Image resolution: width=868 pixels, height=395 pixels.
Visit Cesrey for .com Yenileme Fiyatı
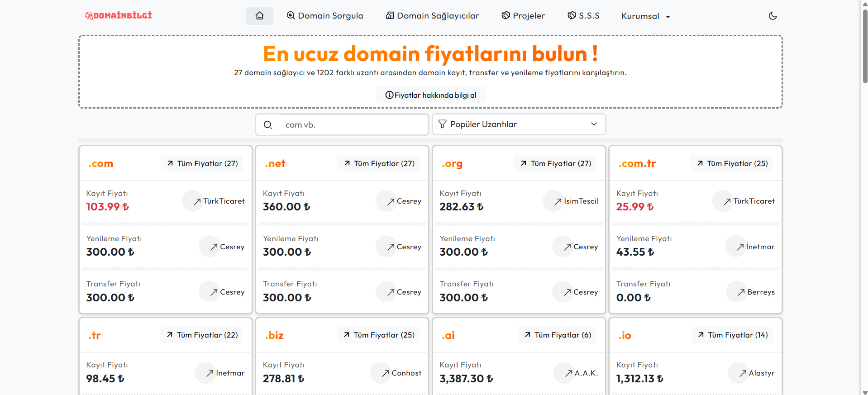pos(222,247)
